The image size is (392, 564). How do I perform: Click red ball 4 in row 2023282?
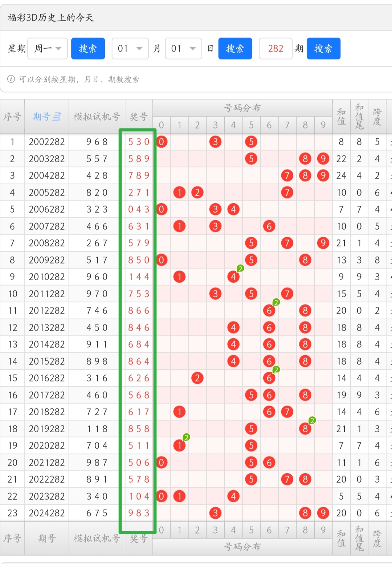tap(233, 496)
